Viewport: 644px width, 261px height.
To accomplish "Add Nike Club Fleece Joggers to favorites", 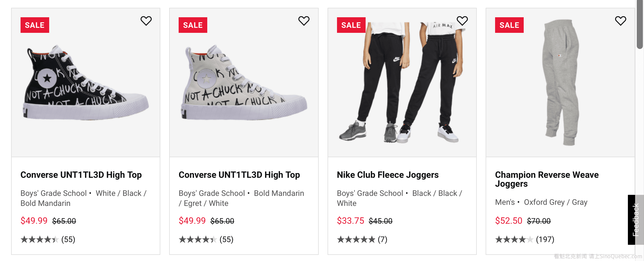I will click(x=462, y=21).
